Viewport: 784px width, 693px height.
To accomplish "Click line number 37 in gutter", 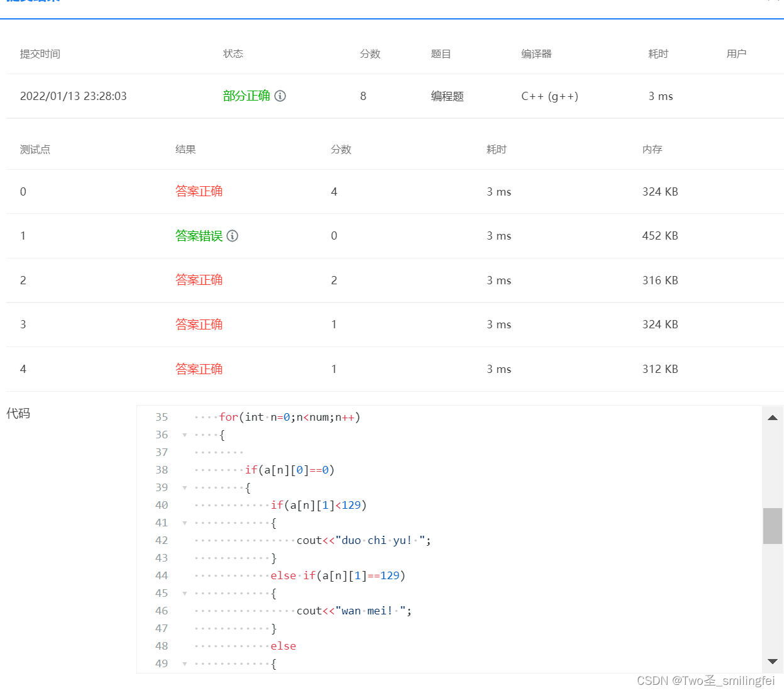I will [162, 453].
